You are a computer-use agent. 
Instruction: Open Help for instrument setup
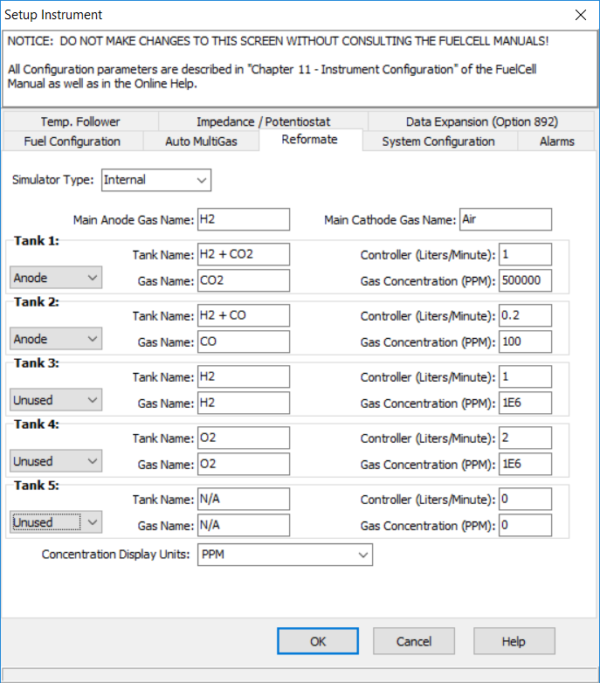(514, 641)
